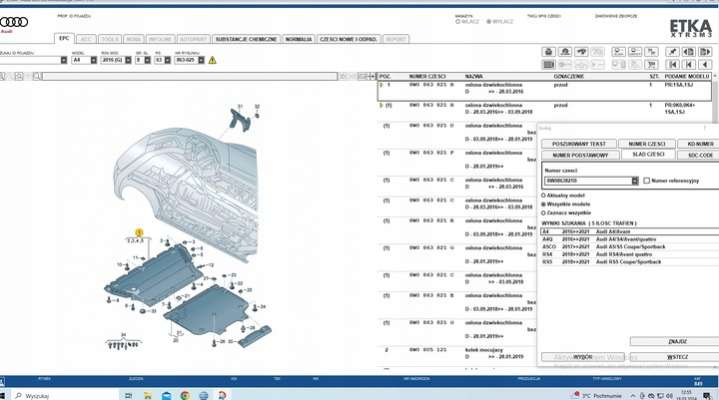Tick the Numer referencyjny checkbox
This screenshot has width=719, height=400.
(647, 181)
